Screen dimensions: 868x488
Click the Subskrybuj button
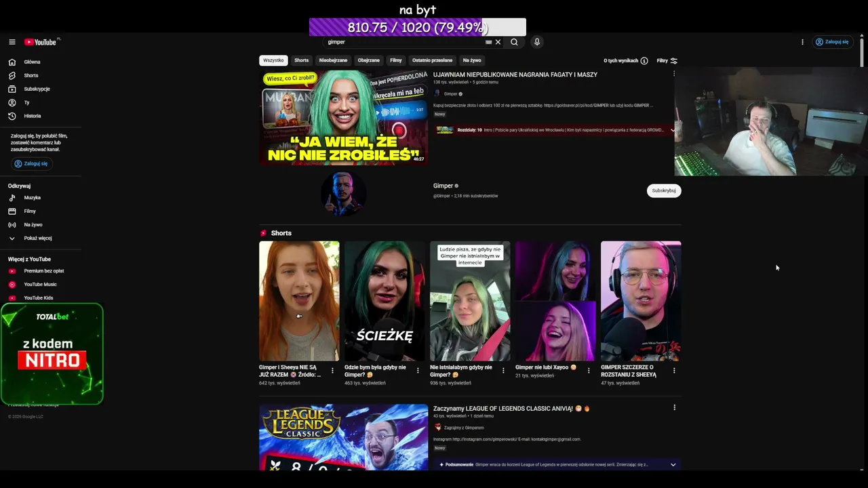(x=664, y=190)
